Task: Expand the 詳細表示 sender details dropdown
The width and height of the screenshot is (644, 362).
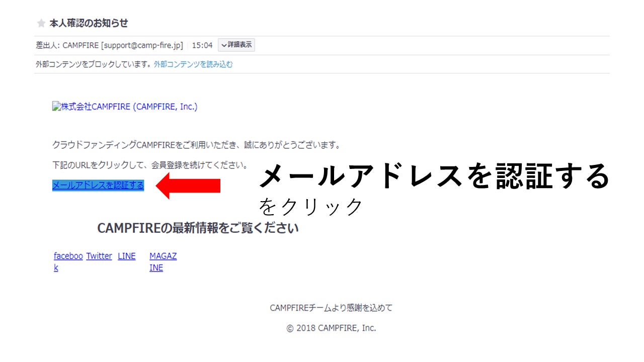Action: coord(236,45)
